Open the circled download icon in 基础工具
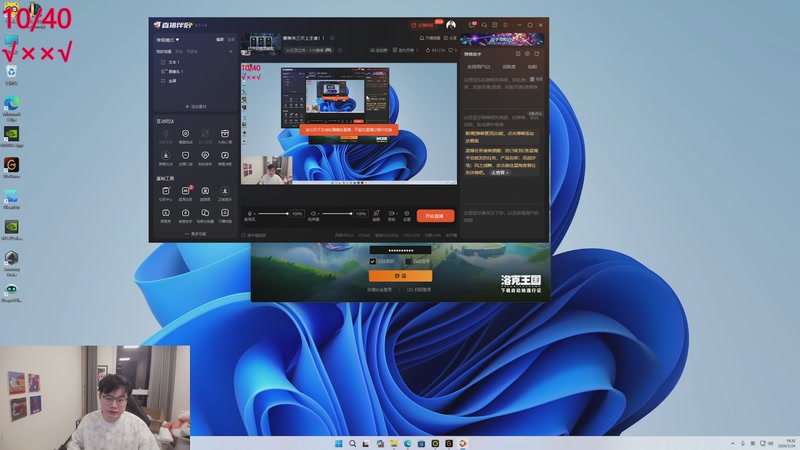The width and height of the screenshot is (800, 450). (x=225, y=193)
